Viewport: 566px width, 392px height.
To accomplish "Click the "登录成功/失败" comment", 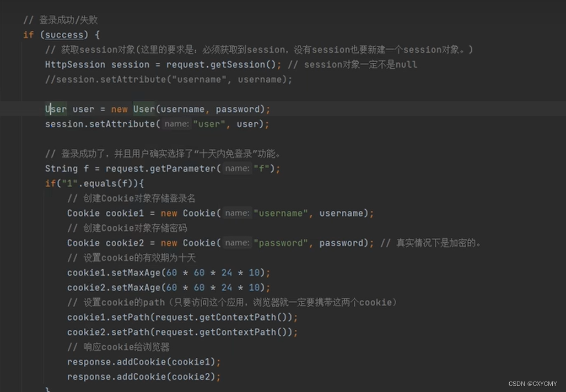I will (62, 20).
